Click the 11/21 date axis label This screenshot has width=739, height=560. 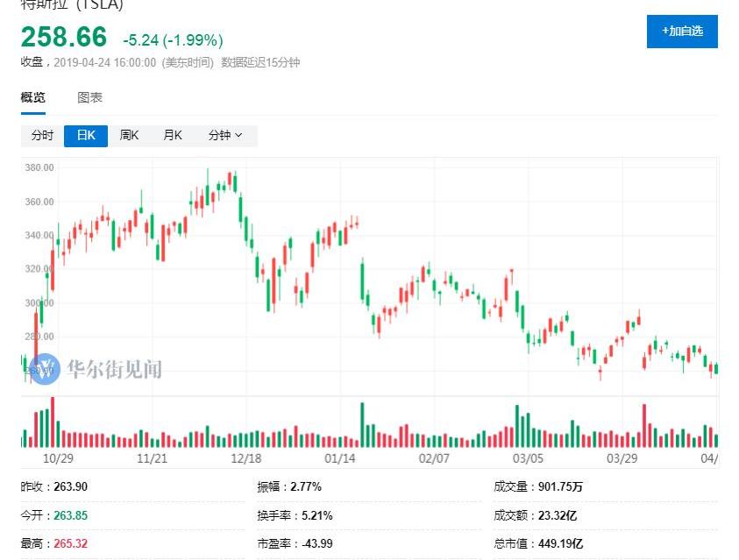click(152, 458)
